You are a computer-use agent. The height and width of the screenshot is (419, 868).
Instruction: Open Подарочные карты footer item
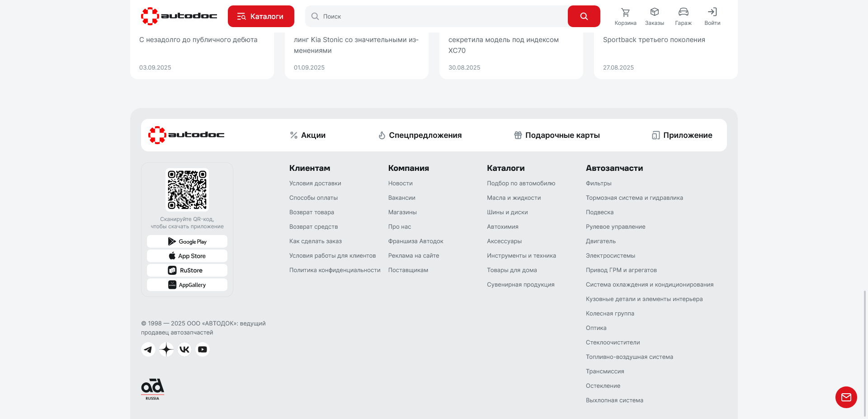click(557, 135)
